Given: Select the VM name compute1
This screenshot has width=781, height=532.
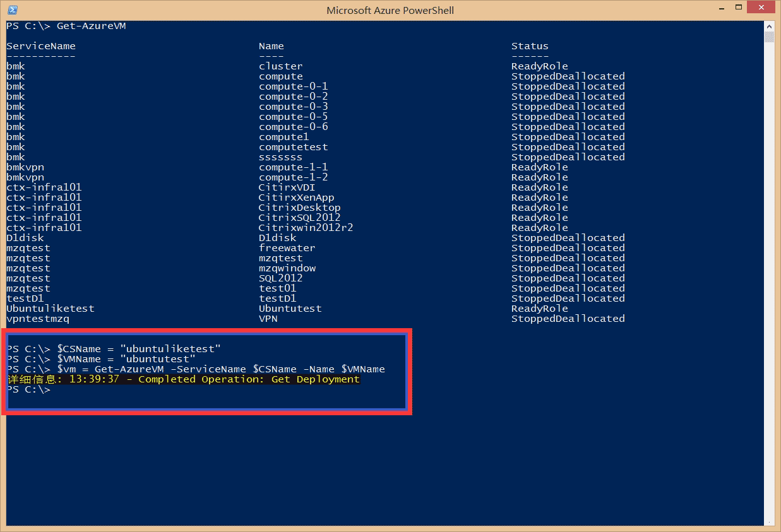Looking at the screenshot, I should point(284,137).
